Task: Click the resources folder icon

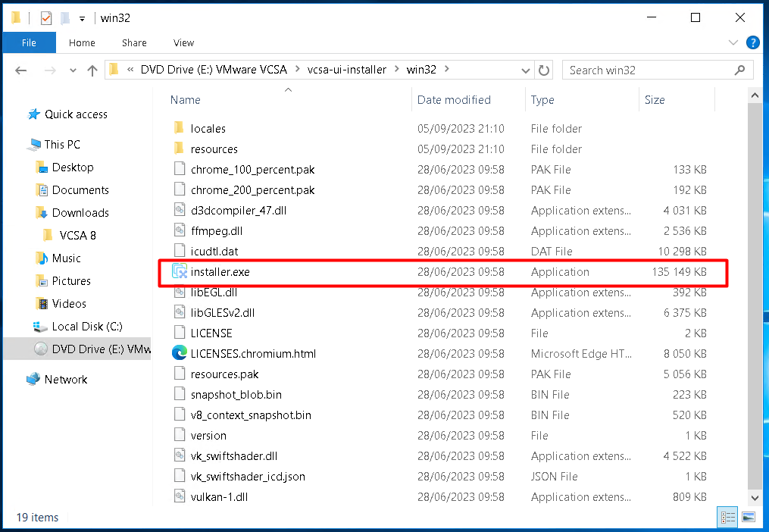Action: click(x=180, y=149)
